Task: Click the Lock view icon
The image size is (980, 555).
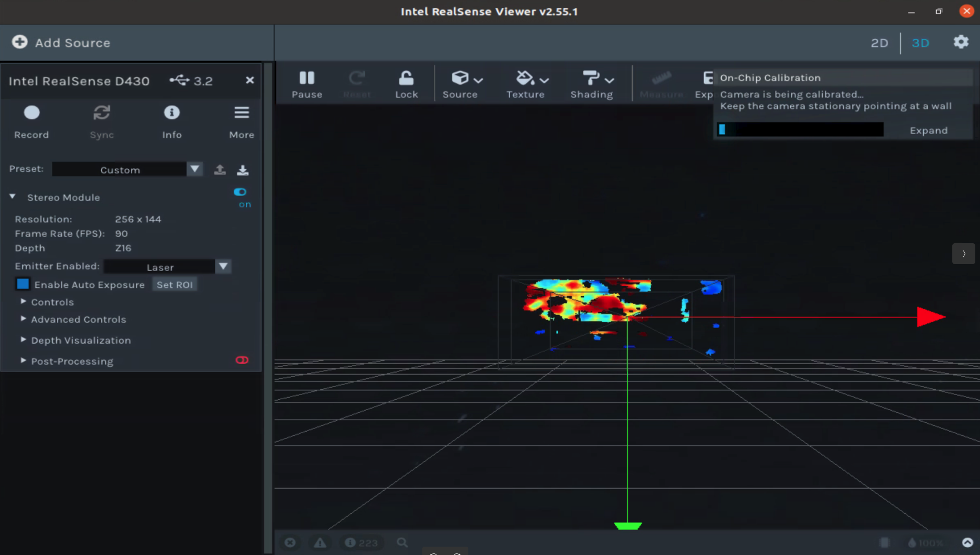Action: [x=406, y=84]
